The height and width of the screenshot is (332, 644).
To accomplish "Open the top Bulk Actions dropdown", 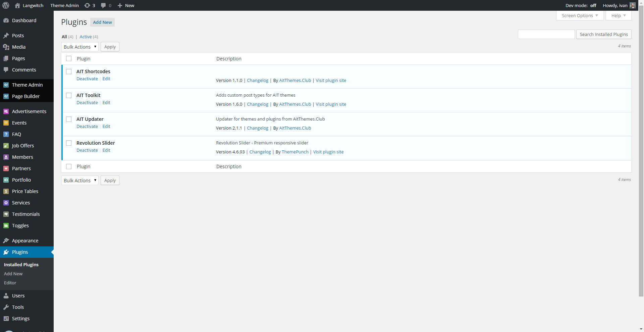I will coord(80,47).
